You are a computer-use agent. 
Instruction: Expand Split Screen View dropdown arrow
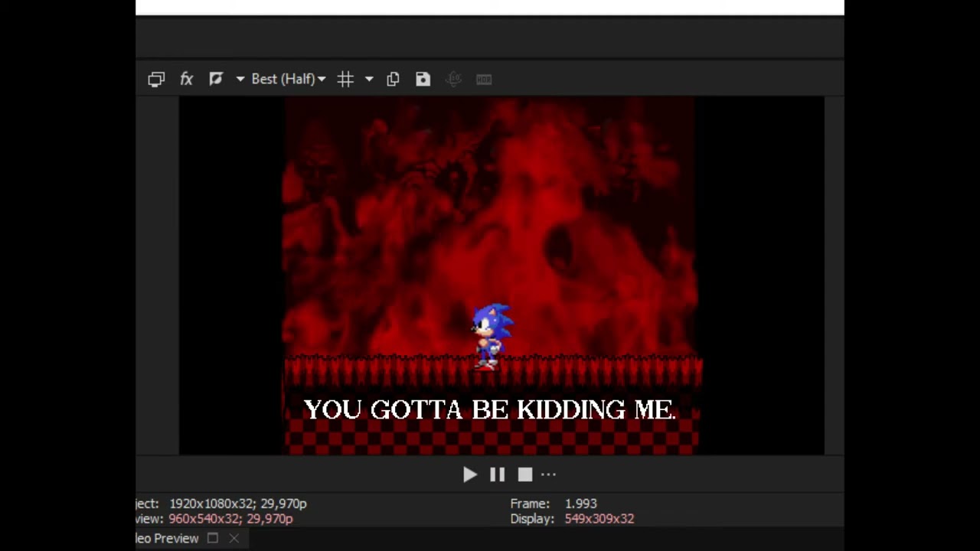click(240, 79)
